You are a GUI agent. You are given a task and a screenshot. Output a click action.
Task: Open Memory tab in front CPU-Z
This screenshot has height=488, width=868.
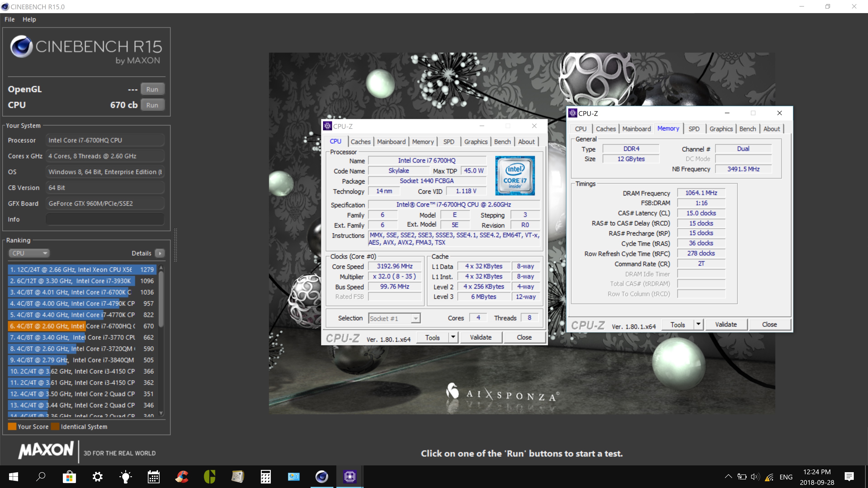423,142
